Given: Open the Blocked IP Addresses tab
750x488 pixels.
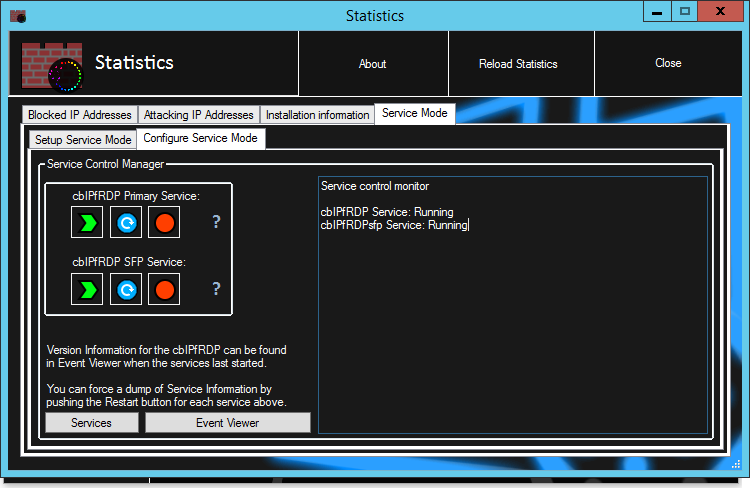Looking at the screenshot, I should [80, 115].
